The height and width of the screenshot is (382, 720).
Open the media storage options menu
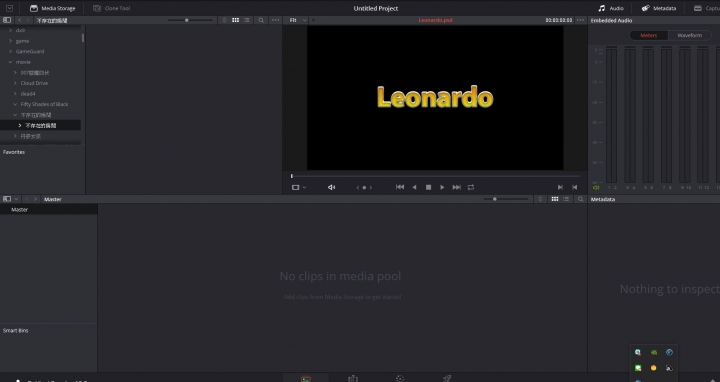point(275,20)
